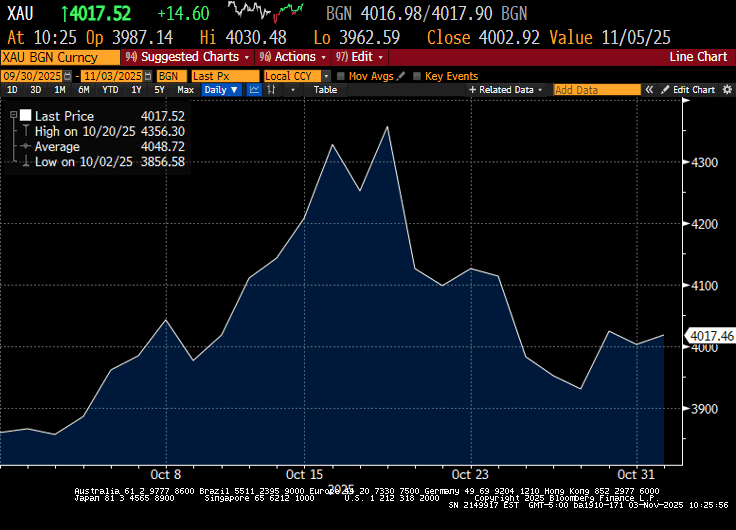Open the start date calendar picker icon
The height and width of the screenshot is (530, 736).
click(68, 76)
